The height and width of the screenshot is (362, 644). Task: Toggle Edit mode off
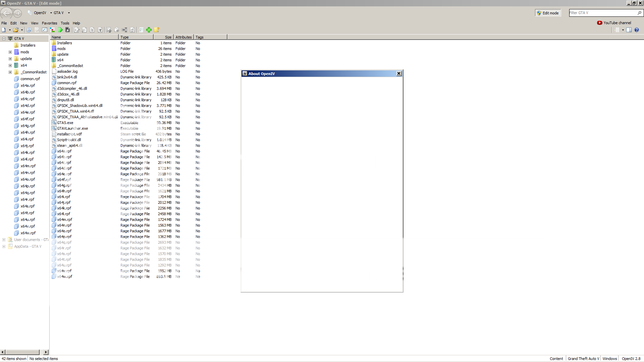[x=548, y=13]
